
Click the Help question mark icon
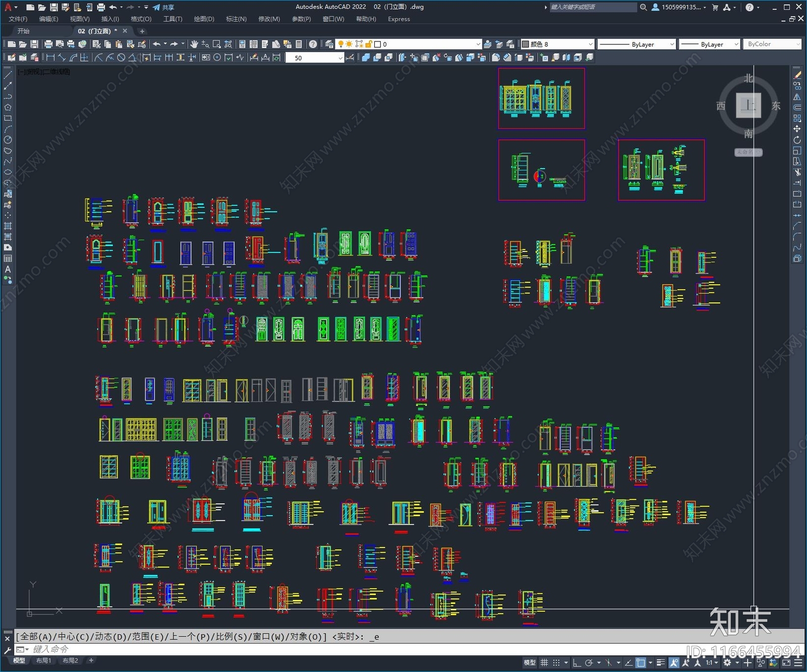[313, 44]
